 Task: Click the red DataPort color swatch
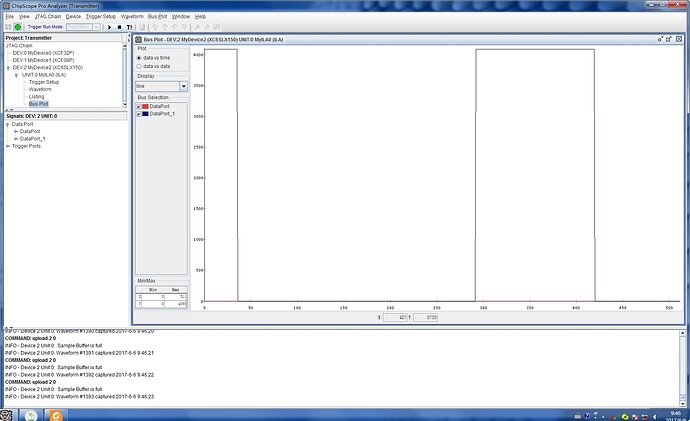pyautogui.click(x=145, y=106)
